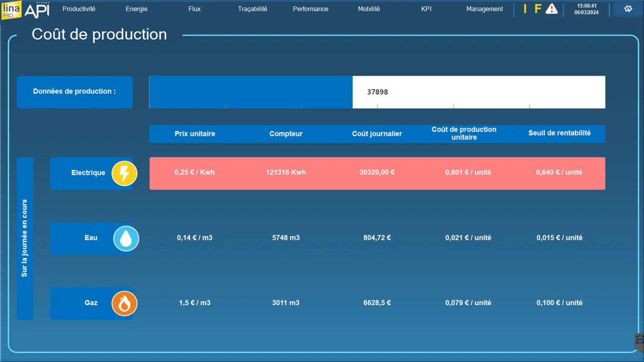Click the Lina Pro API logo
This screenshot has width=644, height=362.
click(26, 10)
